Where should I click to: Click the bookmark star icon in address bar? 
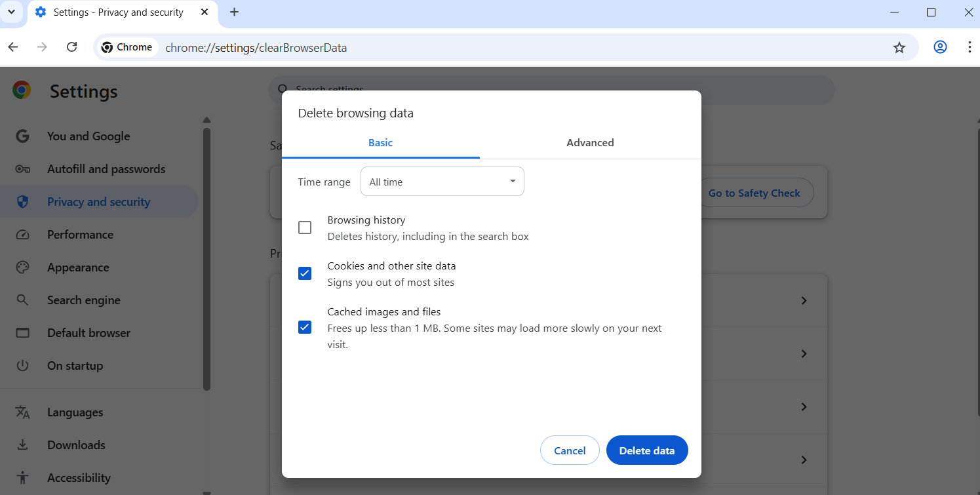[x=899, y=47]
